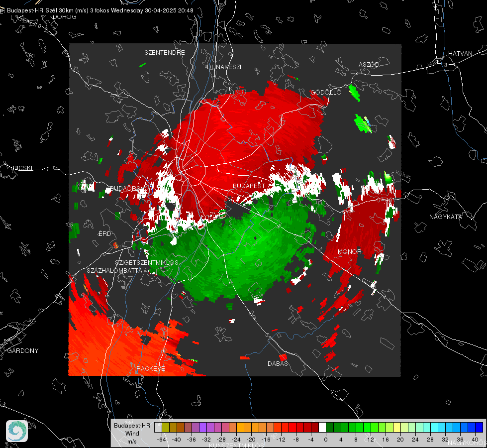Click the -40 value on the legend scale
This screenshot has height=448, width=487.
[x=177, y=440]
